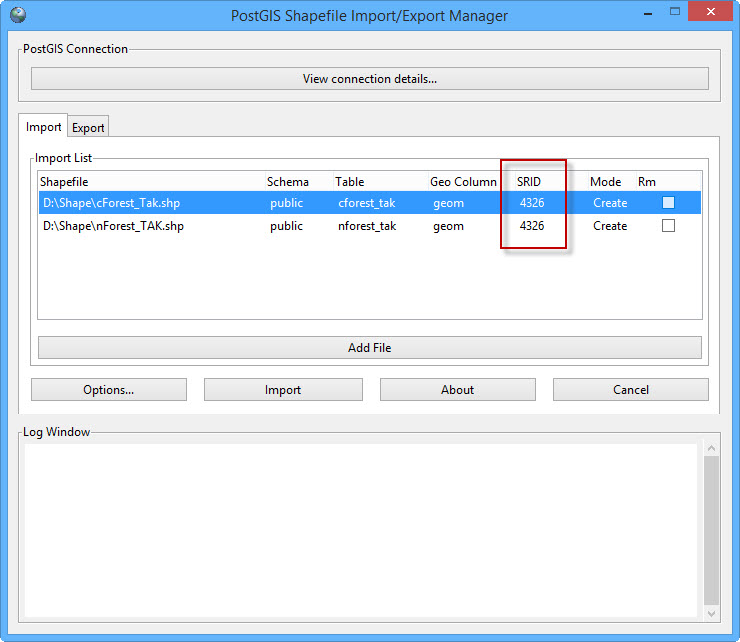This screenshot has height=642, width=740.
Task: Switch to the Export tab
Action: [88, 127]
